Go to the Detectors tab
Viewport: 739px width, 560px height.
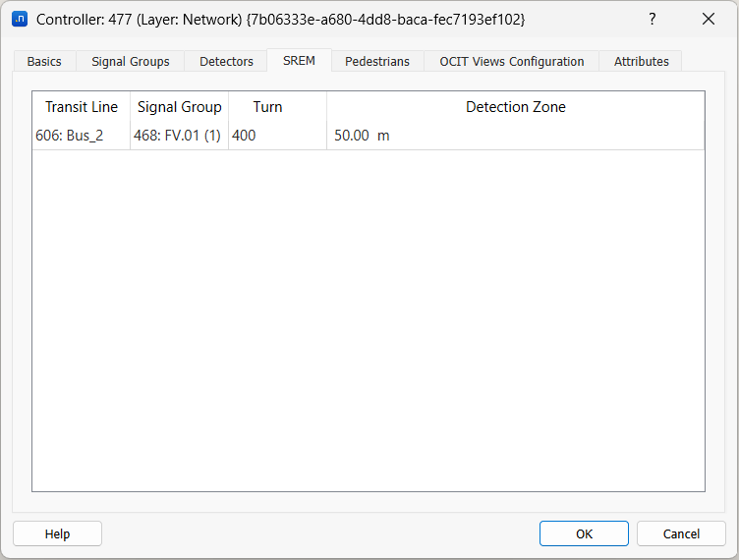pyautogui.click(x=226, y=61)
